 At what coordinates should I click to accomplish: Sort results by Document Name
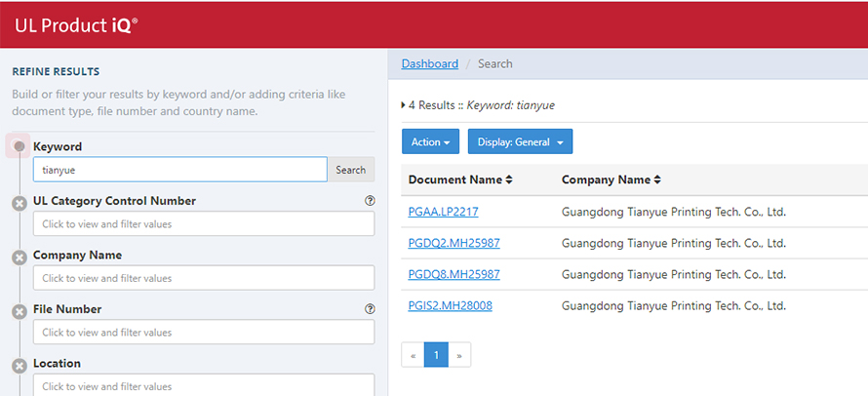point(460,180)
